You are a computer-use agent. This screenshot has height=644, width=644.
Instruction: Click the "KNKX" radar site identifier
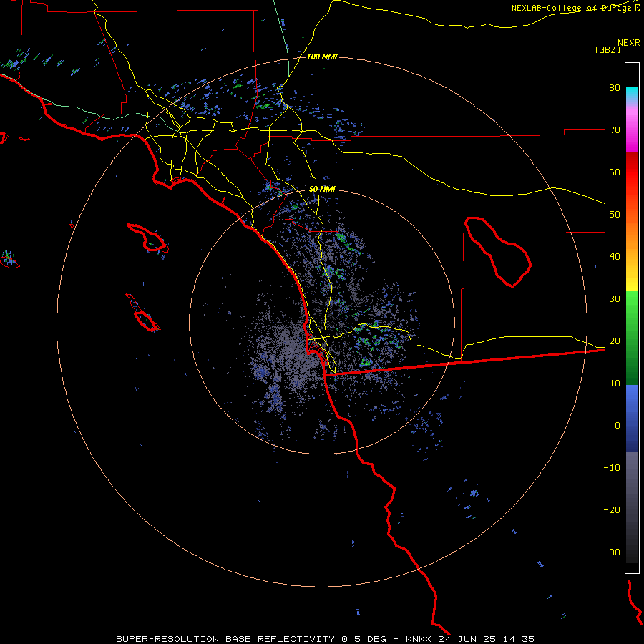pyautogui.click(x=420, y=639)
